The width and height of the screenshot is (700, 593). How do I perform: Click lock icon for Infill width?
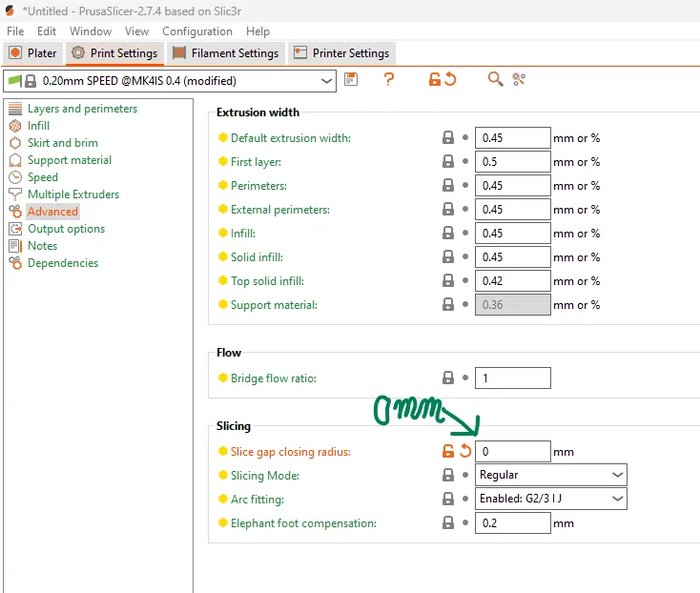point(448,234)
